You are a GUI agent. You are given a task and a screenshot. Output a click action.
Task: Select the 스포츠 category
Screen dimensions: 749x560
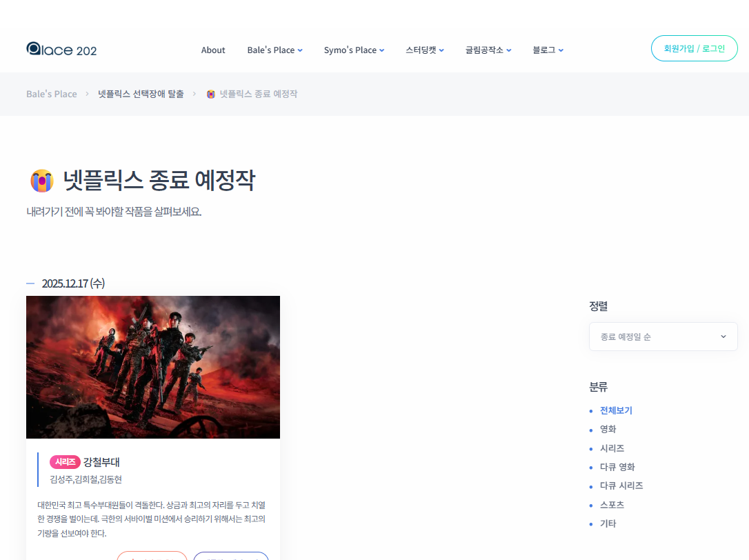[x=611, y=504]
